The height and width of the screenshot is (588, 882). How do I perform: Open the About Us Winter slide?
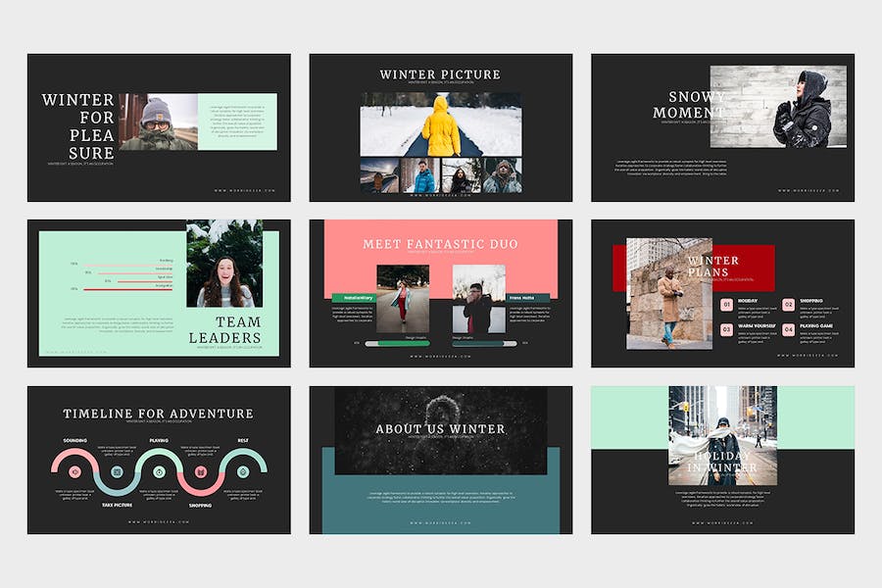pos(441,460)
